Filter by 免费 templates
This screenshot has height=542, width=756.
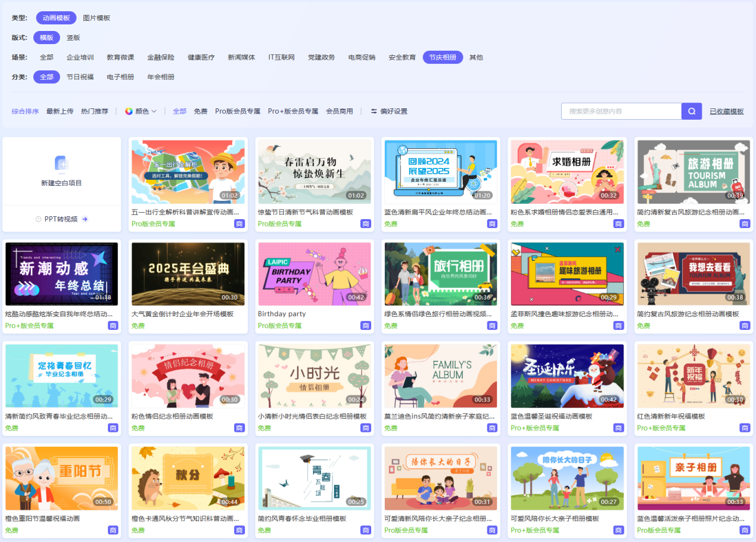(x=201, y=111)
